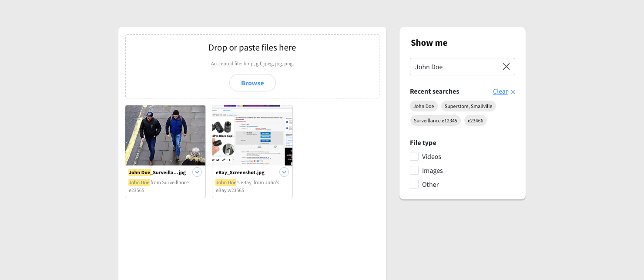The image size is (644, 280).
Task: Select the Superstore, Smallville recent search
Action: [x=468, y=106]
